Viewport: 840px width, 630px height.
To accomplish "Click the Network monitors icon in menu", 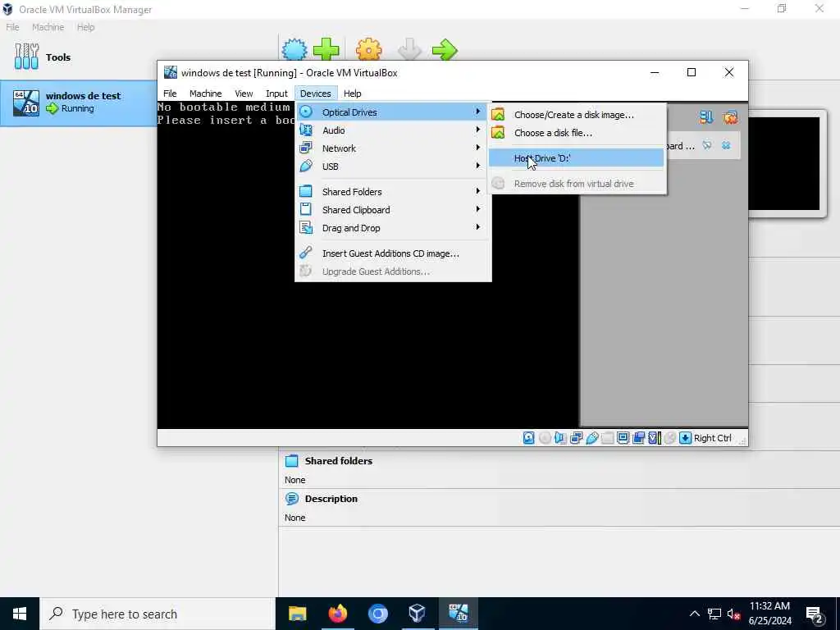I will 306,148.
